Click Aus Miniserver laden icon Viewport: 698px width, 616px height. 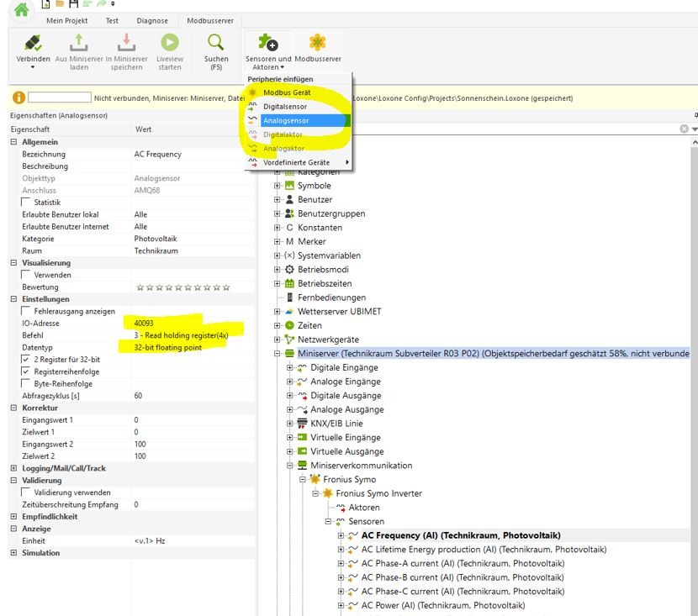coord(78,43)
